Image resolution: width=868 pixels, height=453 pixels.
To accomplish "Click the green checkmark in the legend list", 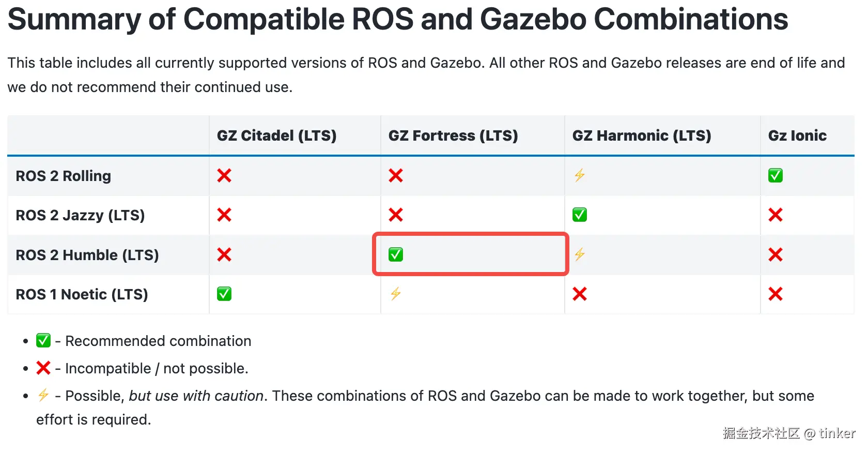I will (43, 340).
